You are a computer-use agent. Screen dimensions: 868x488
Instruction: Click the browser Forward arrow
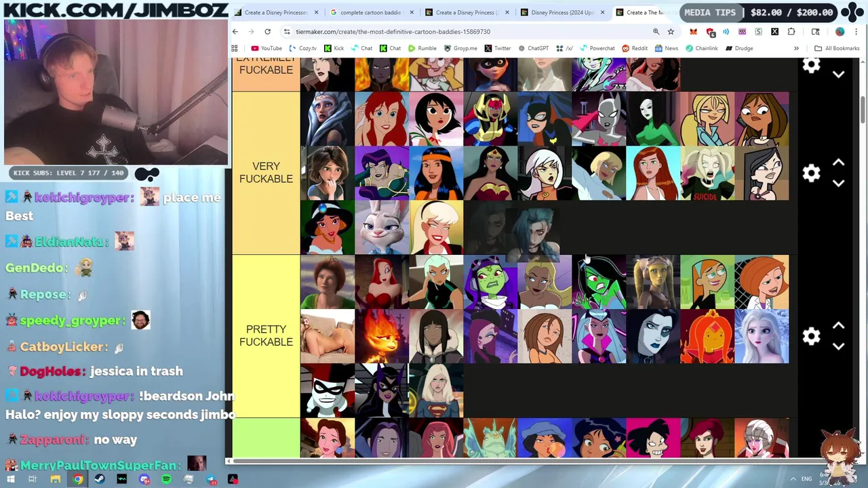pyautogui.click(x=252, y=32)
